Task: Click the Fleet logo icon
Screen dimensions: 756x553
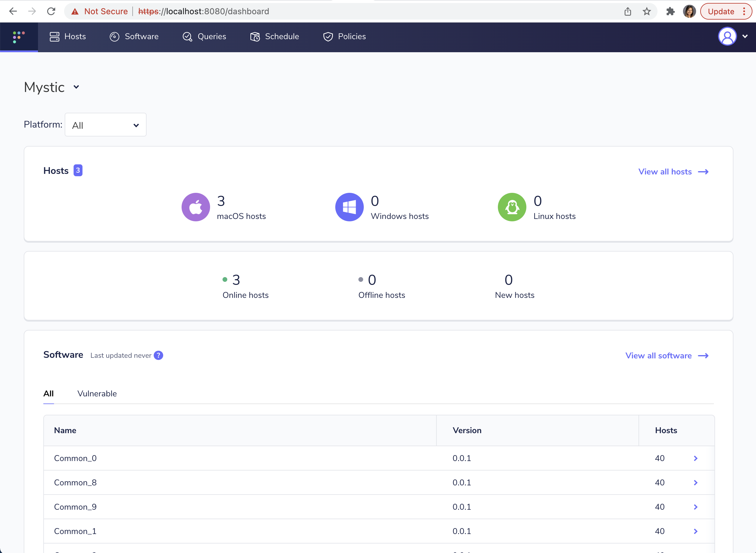Action: coord(19,37)
